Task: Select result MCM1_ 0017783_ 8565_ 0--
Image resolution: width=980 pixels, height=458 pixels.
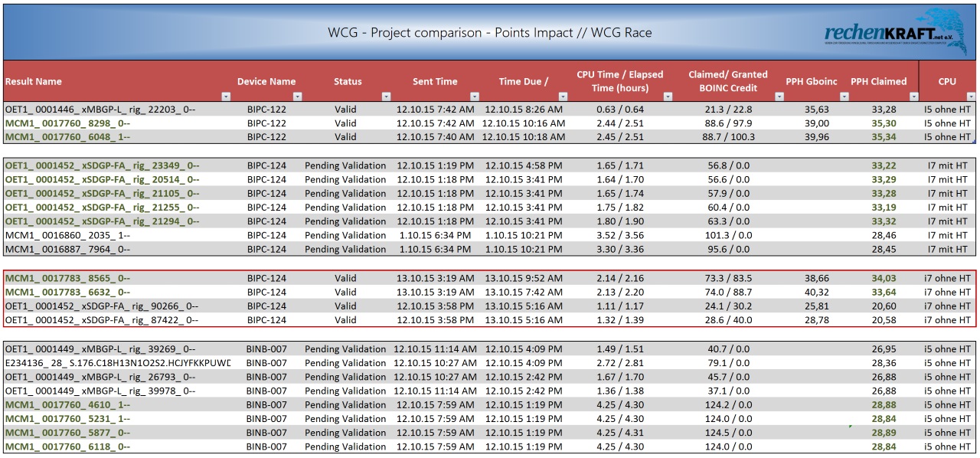Action: [x=67, y=278]
